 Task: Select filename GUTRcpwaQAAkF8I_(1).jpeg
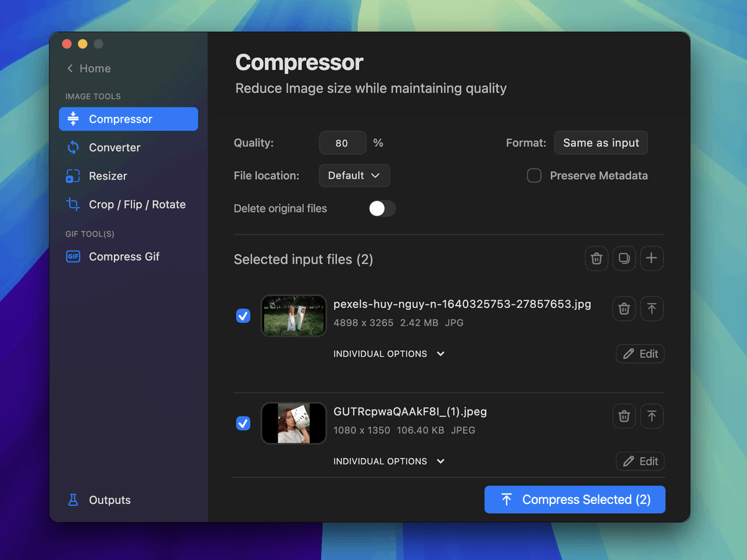410,412
